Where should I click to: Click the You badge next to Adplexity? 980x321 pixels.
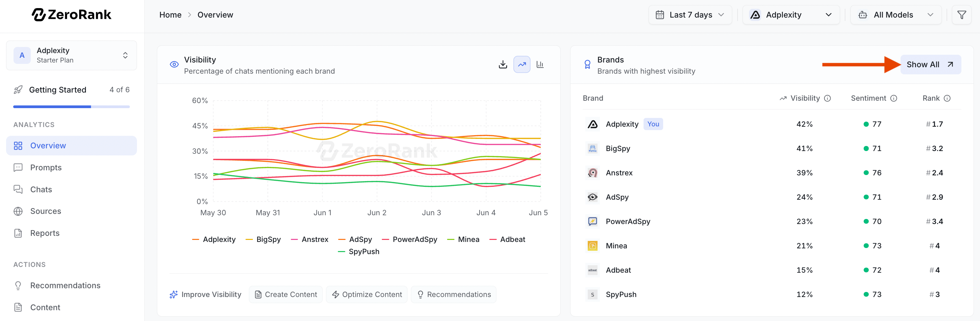point(653,124)
